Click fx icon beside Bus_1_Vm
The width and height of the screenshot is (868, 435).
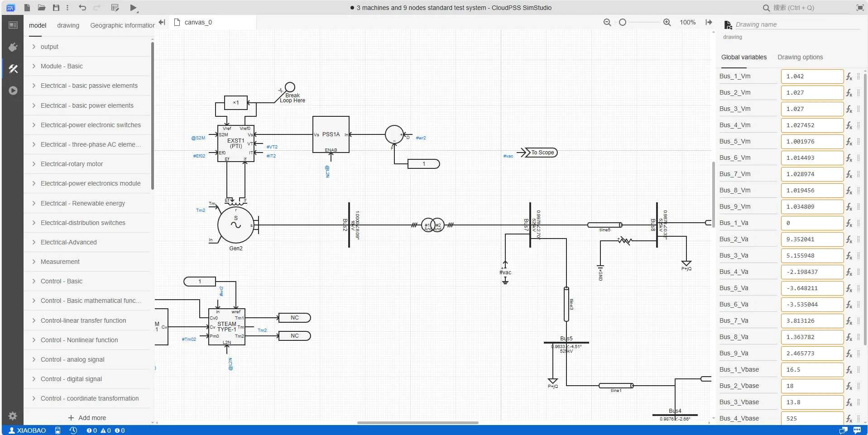(849, 76)
